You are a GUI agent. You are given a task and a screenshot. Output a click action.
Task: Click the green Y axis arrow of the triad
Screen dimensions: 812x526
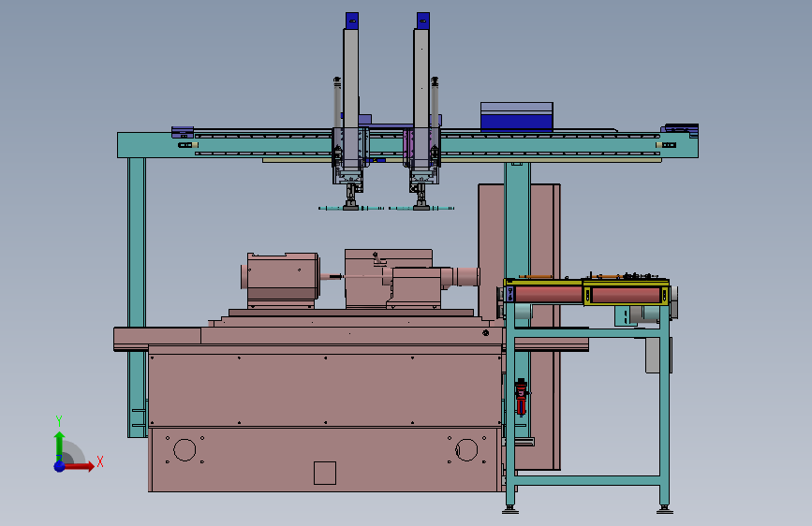[59, 446]
